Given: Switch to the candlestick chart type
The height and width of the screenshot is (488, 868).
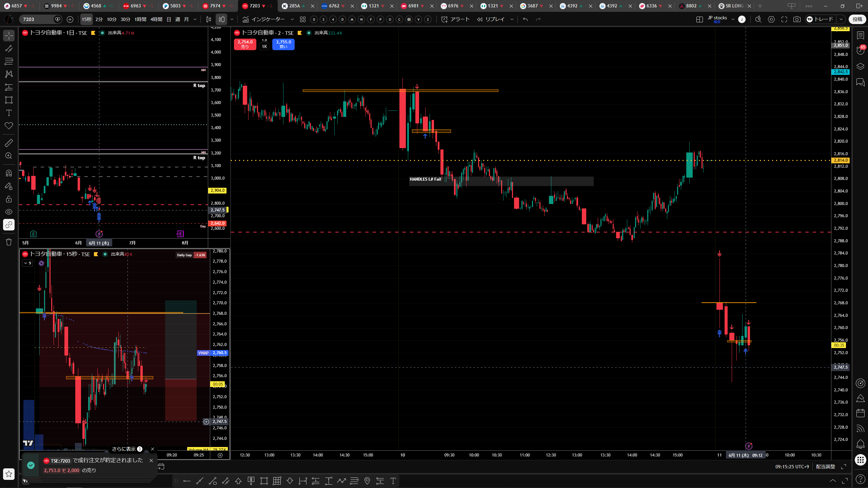Looking at the screenshot, I should pos(209,19).
